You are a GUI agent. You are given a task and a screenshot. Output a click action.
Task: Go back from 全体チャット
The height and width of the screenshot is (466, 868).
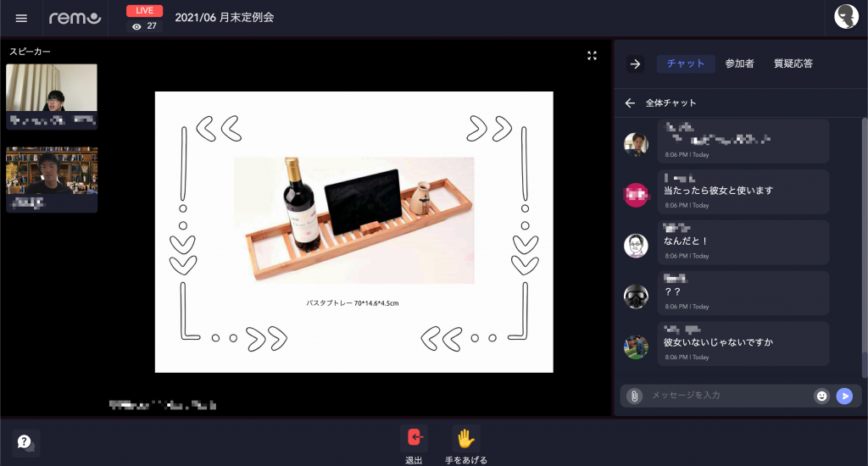point(630,103)
